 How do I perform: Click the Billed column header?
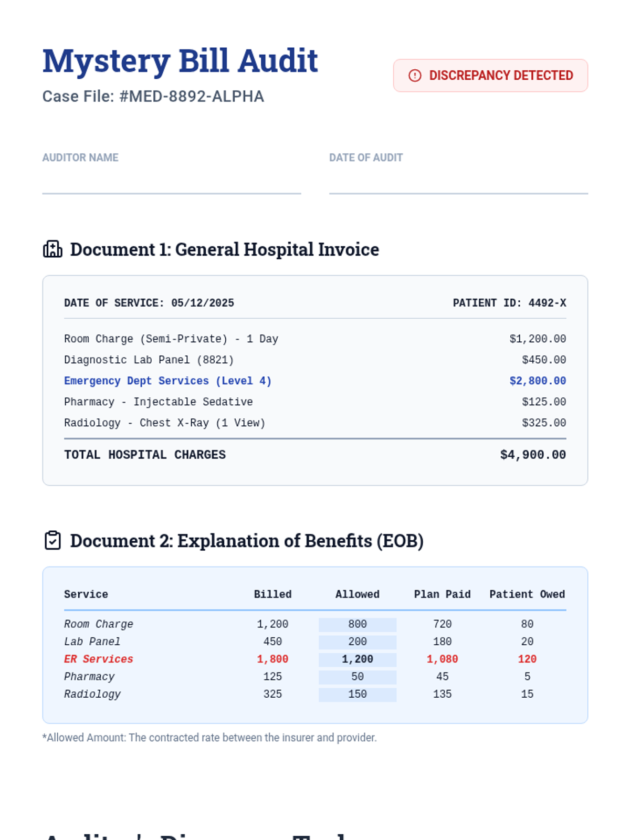click(x=272, y=594)
